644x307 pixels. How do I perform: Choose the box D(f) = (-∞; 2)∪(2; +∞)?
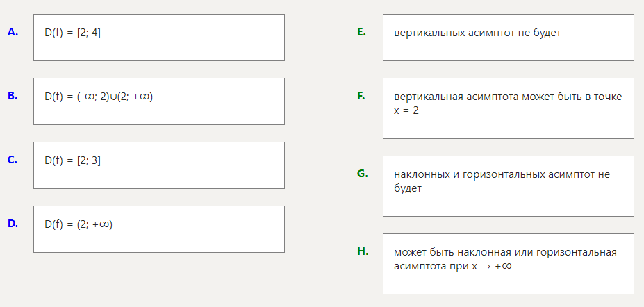(158, 101)
